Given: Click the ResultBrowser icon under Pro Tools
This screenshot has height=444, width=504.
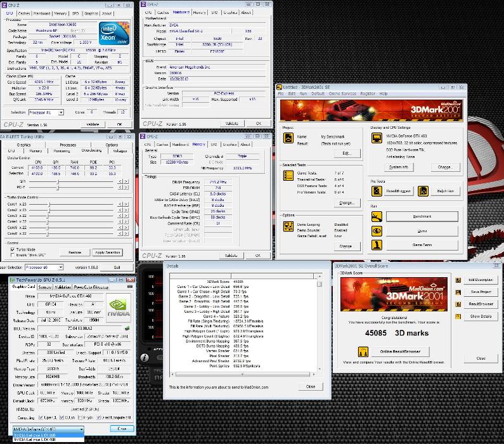Looking at the screenshot, I should click(377, 191).
